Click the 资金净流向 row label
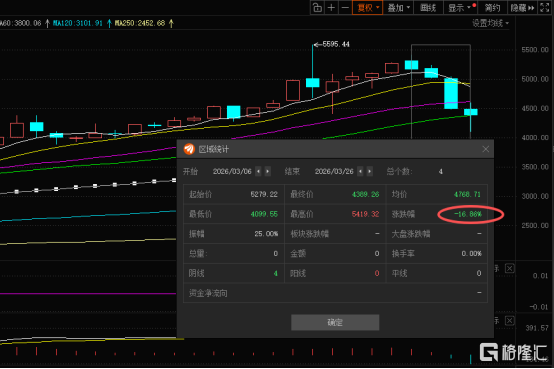The width and height of the screenshot is (554, 369). (x=208, y=293)
